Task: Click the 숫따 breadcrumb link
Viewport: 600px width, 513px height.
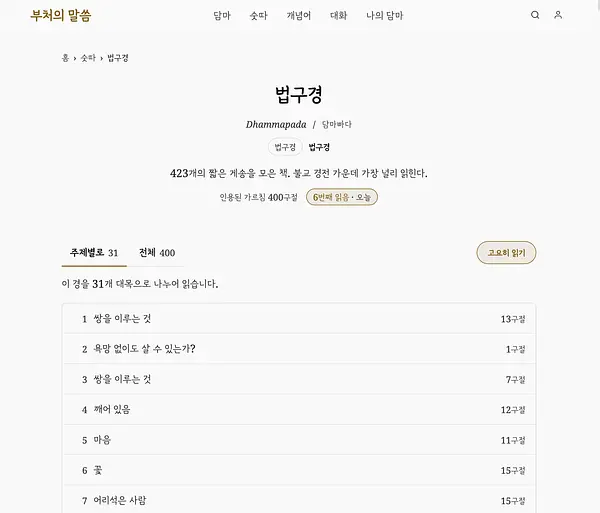Action: (88, 58)
